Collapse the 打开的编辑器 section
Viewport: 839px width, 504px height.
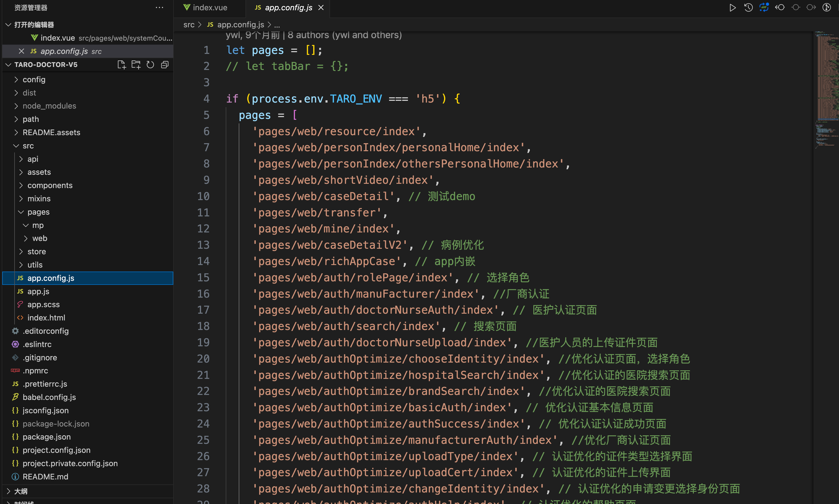[x=88, y=25]
